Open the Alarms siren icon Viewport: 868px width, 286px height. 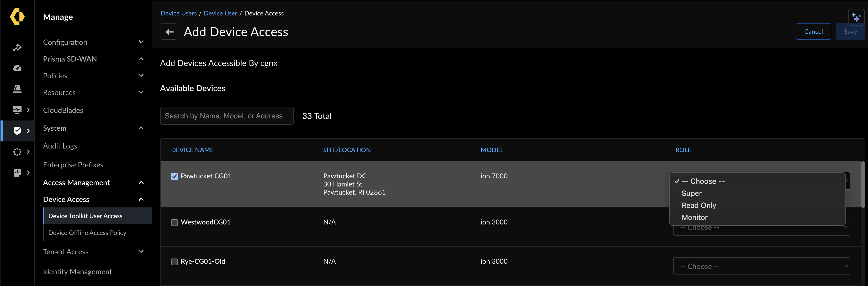17,89
